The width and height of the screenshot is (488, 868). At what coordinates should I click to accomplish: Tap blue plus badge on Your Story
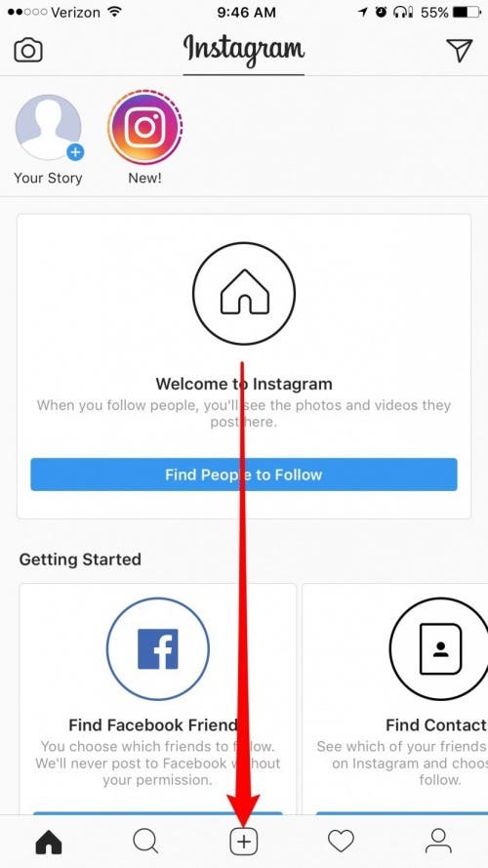point(75,152)
